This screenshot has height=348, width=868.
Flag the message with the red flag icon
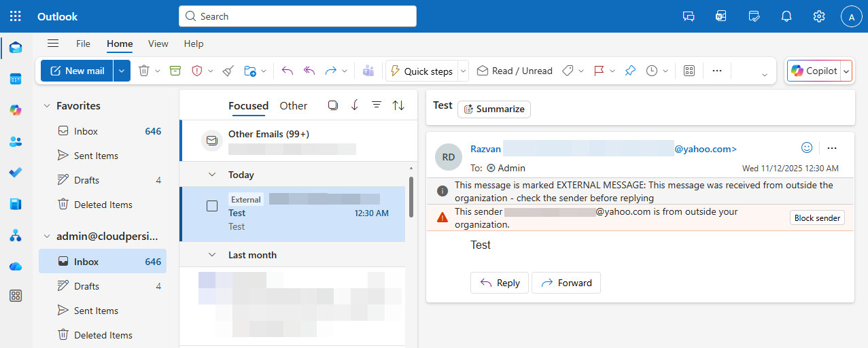[x=599, y=71]
